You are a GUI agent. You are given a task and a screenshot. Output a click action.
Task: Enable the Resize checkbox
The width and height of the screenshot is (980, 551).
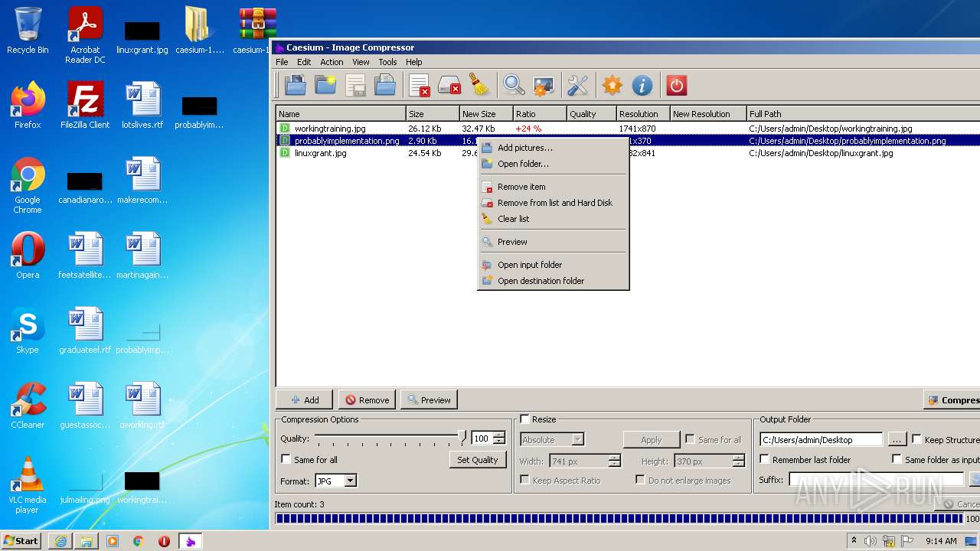tap(524, 419)
